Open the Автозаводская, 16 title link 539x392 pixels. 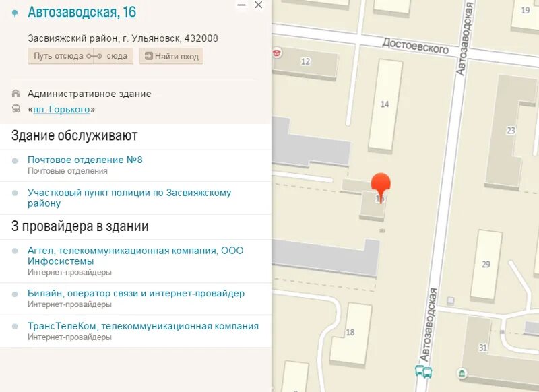click(x=82, y=12)
